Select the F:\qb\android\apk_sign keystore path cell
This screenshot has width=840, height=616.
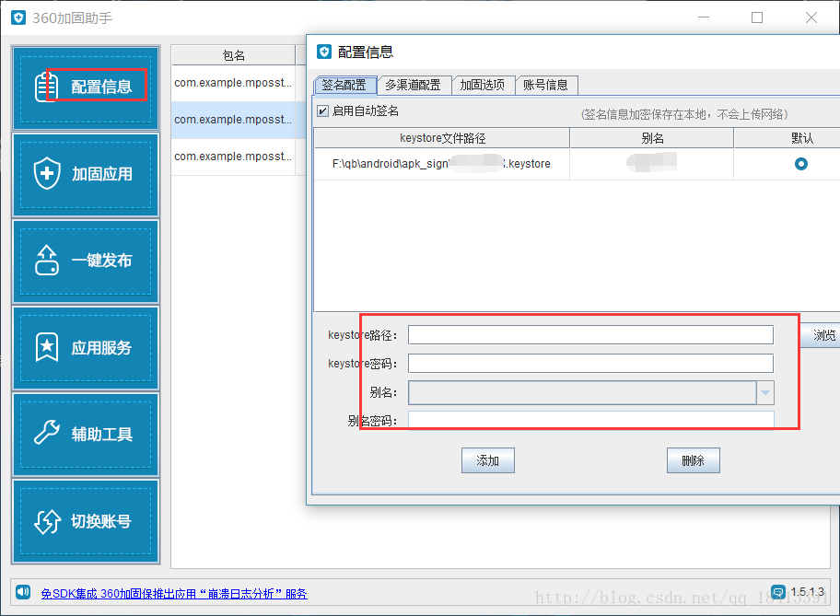(x=442, y=164)
